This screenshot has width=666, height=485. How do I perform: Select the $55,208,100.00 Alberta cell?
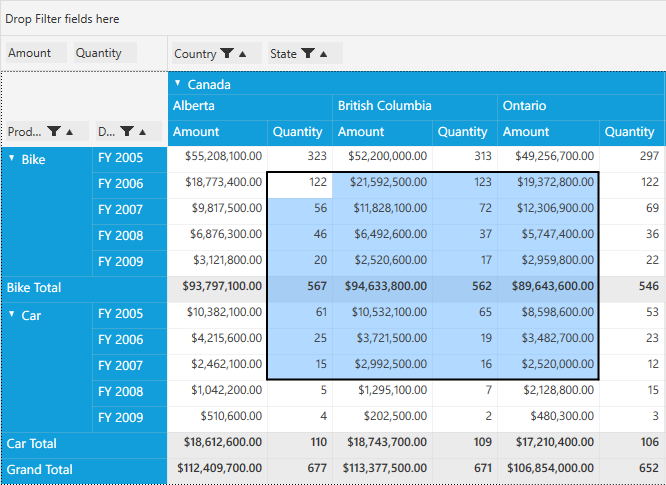pyautogui.click(x=217, y=158)
